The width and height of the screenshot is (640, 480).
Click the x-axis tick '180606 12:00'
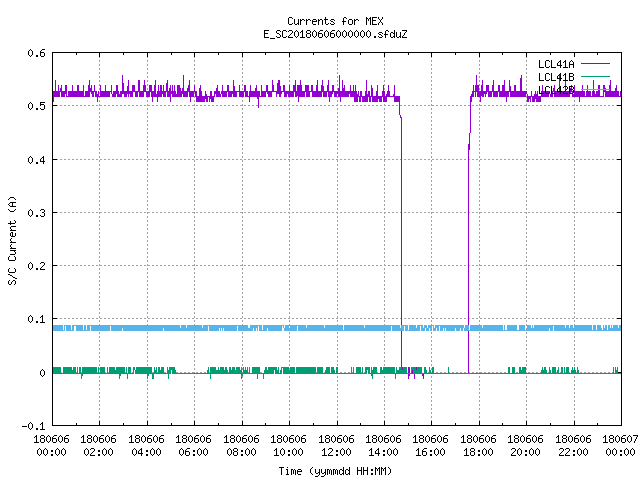[336, 446]
